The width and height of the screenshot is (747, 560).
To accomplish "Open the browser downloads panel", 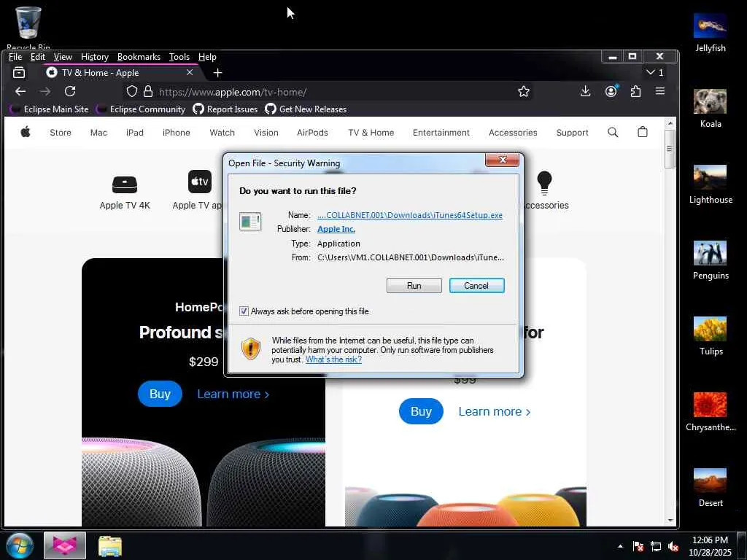I will pyautogui.click(x=586, y=91).
